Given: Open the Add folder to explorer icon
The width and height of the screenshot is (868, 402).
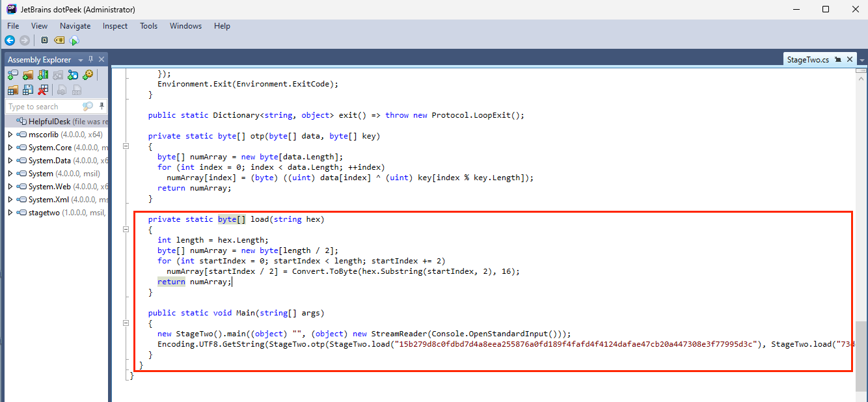Looking at the screenshot, I should (27, 74).
